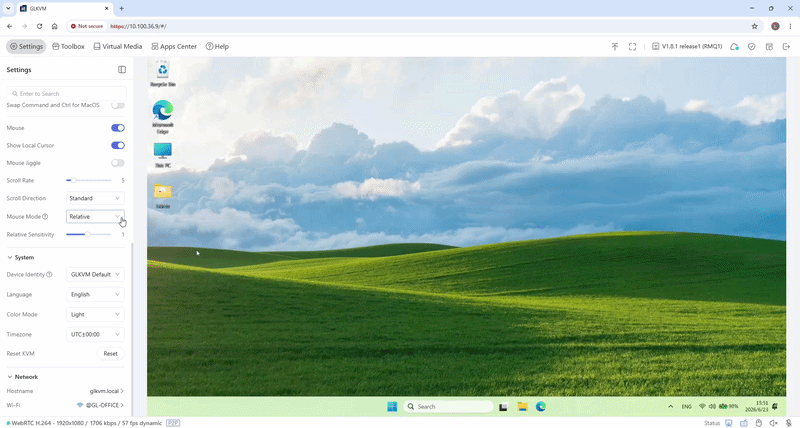800x428 pixels.
Task: Open the Toolbox menu tab
Action: (68, 46)
